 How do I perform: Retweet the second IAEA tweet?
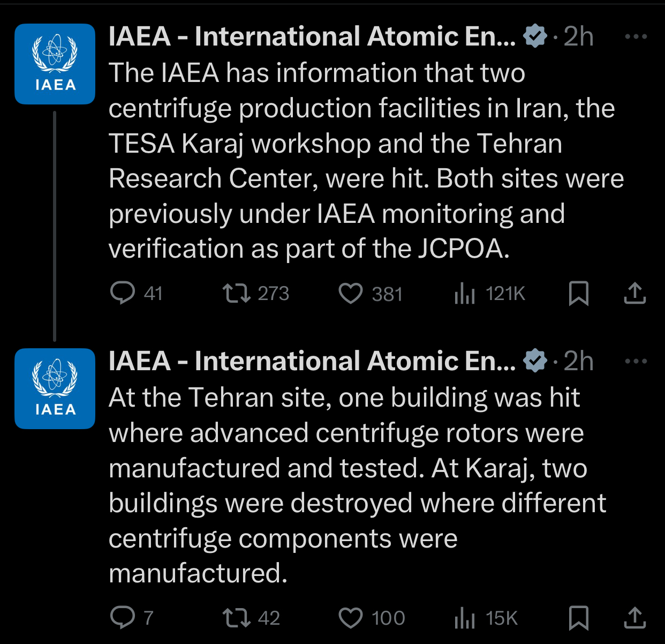[x=237, y=617]
